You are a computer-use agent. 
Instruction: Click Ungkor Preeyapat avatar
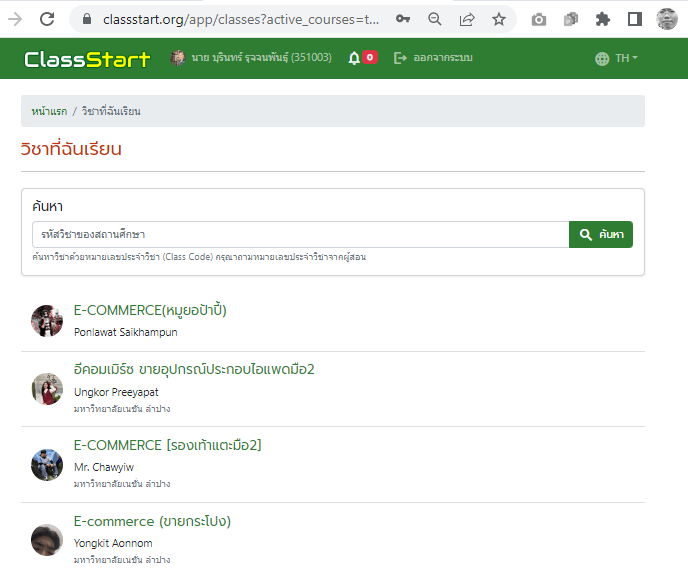pos(47,389)
